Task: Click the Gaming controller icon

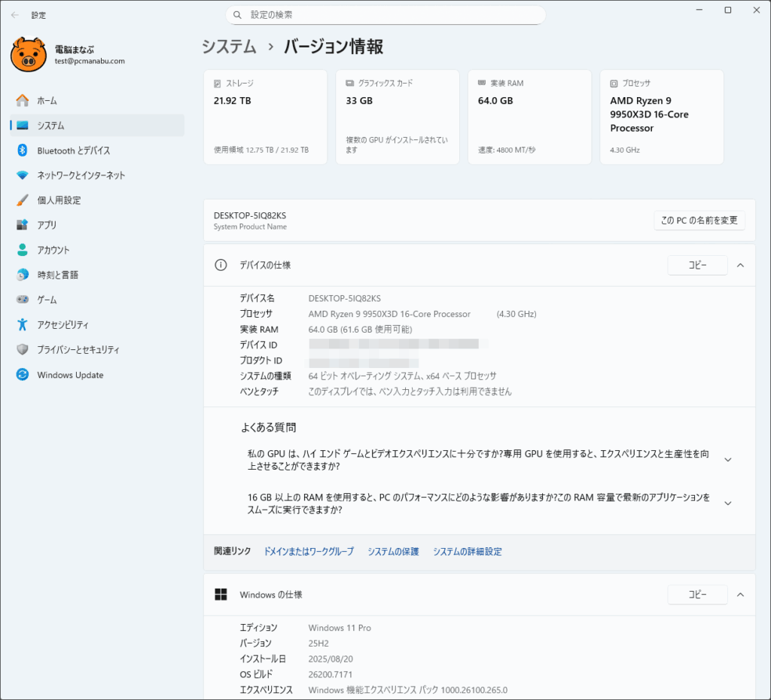Action: point(23,300)
